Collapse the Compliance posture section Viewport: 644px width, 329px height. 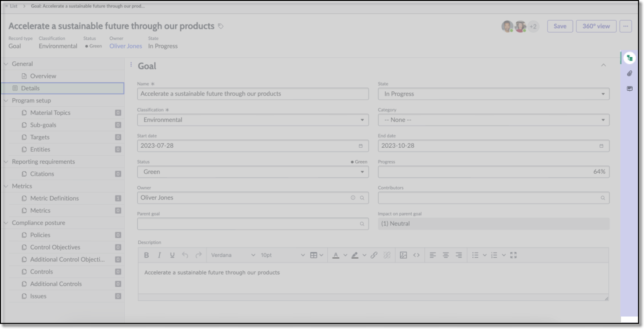coord(6,223)
